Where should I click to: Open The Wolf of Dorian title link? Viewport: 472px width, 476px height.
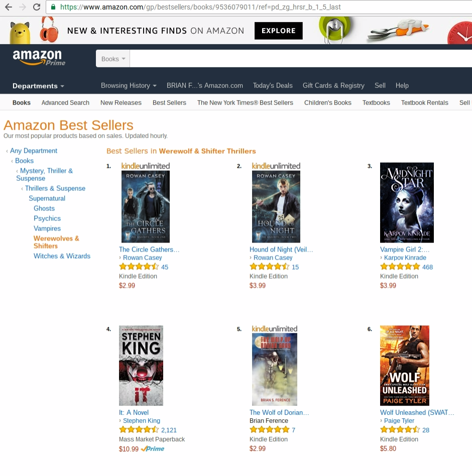pos(279,413)
